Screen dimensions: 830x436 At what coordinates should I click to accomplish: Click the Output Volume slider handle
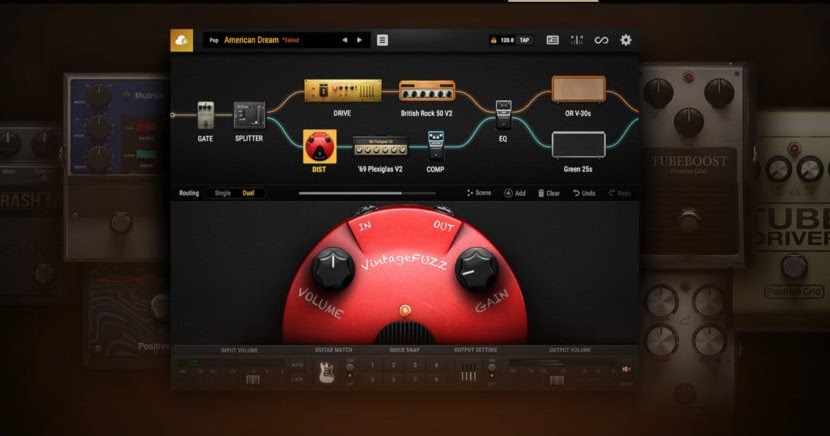[x=556, y=380]
